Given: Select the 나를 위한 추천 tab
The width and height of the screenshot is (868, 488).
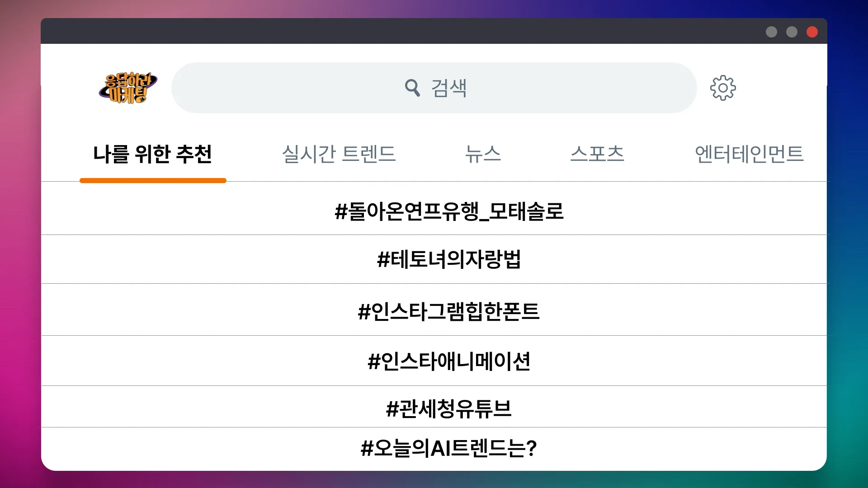Looking at the screenshot, I should (x=153, y=154).
